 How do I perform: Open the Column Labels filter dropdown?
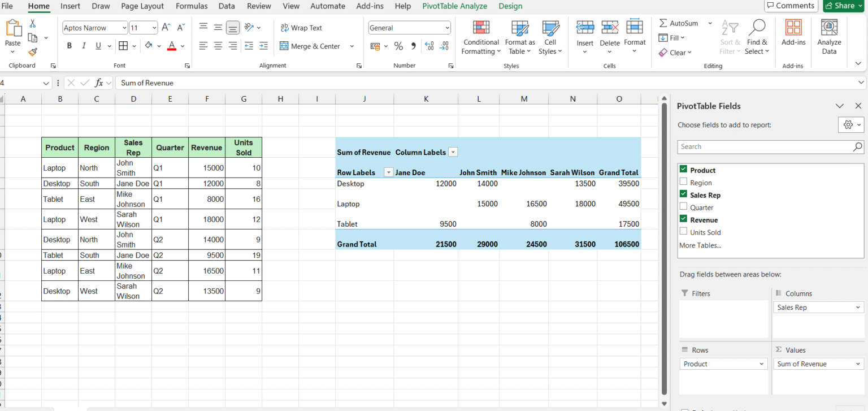coord(453,152)
